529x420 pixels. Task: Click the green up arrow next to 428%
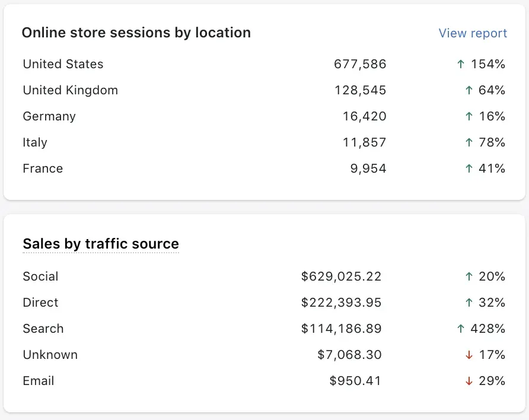pyautogui.click(x=461, y=329)
